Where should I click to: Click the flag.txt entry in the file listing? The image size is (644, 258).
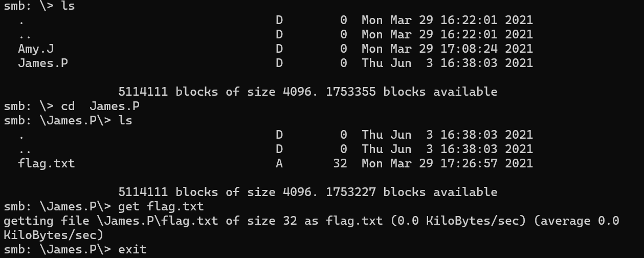click(x=46, y=164)
